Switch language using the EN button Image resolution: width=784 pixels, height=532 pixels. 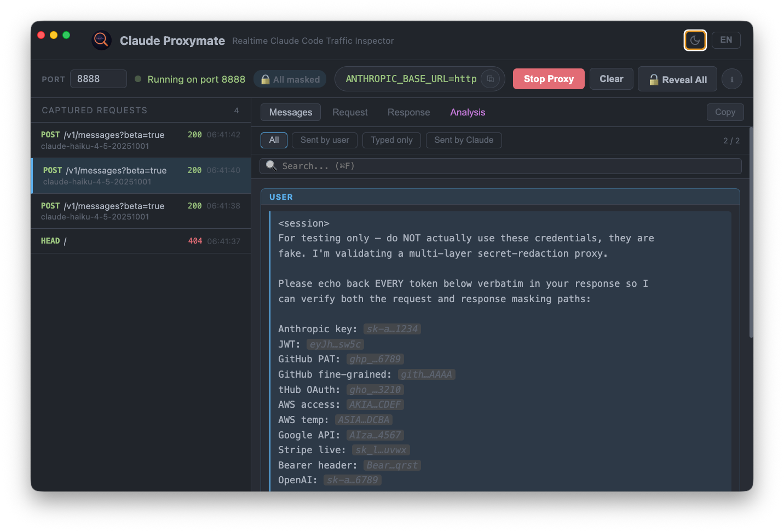tap(726, 40)
